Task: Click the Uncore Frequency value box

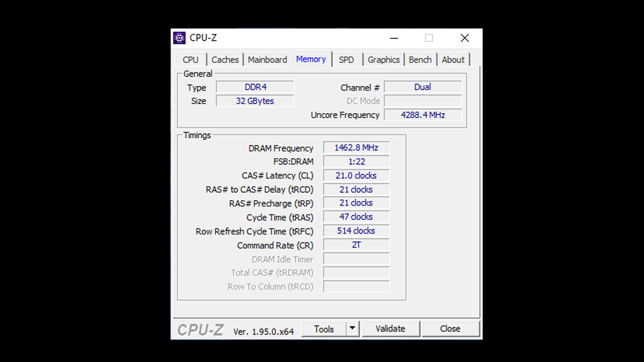Action: tap(423, 115)
